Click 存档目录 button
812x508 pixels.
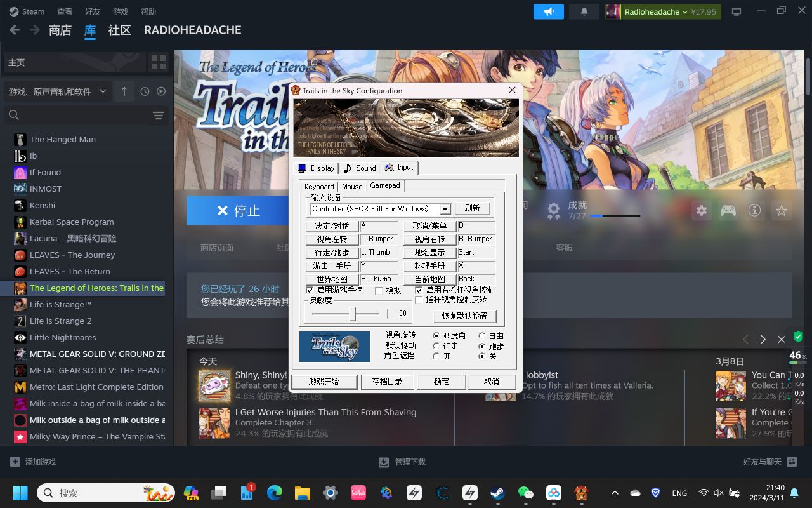tap(387, 382)
